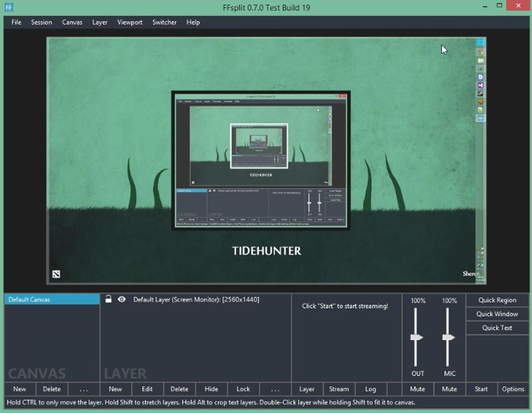This screenshot has width=532, height=413.
Task: Switch to the Log tab
Action: [x=370, y=389]
